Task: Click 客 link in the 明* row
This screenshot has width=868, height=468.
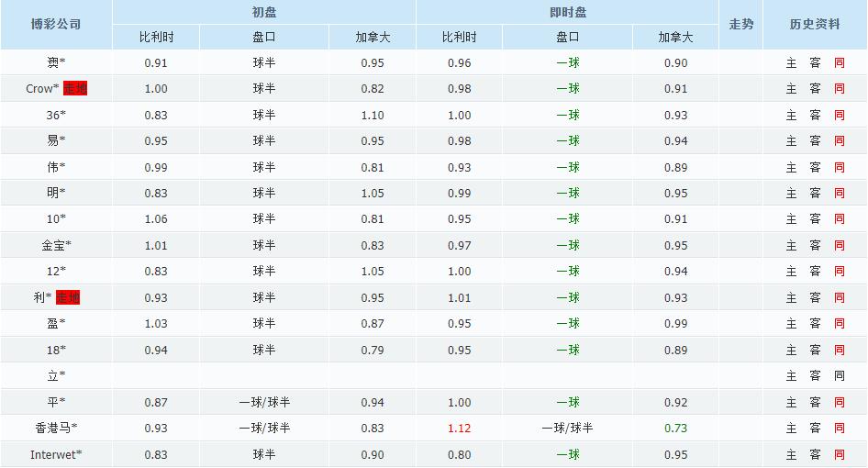Action: click(x=816, y=194)
